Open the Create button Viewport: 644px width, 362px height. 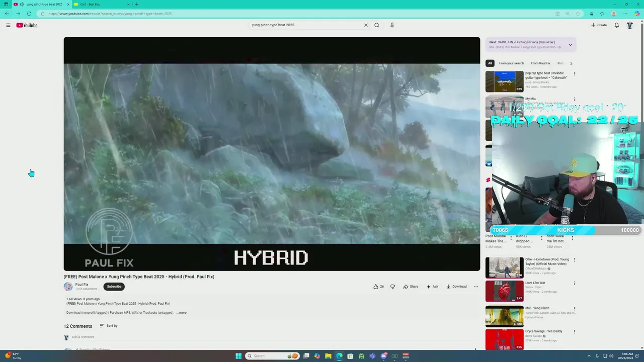[x=599, y=25]
